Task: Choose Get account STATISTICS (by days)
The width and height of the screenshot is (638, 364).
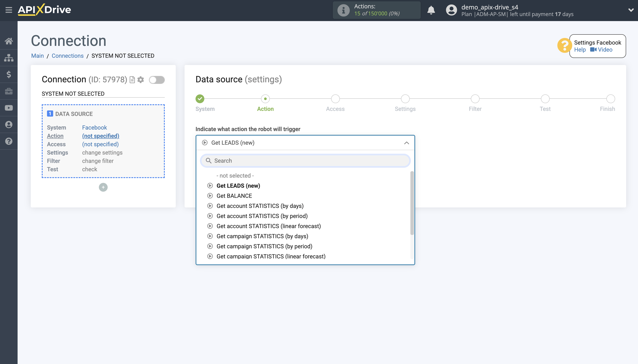Action: pos(260,206)
